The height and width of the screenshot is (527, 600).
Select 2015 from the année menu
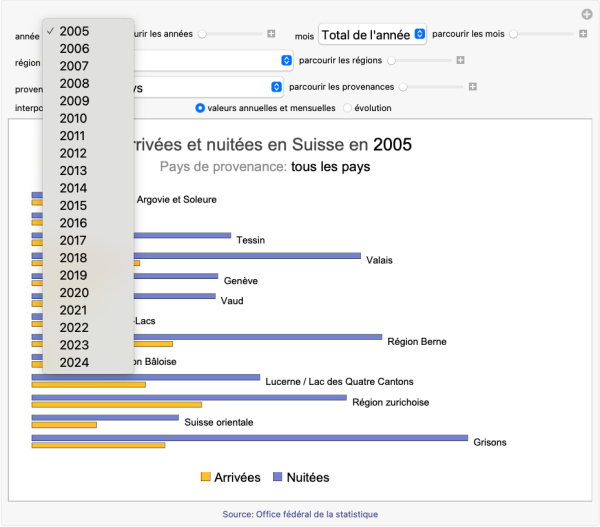(x=73, y=205)
